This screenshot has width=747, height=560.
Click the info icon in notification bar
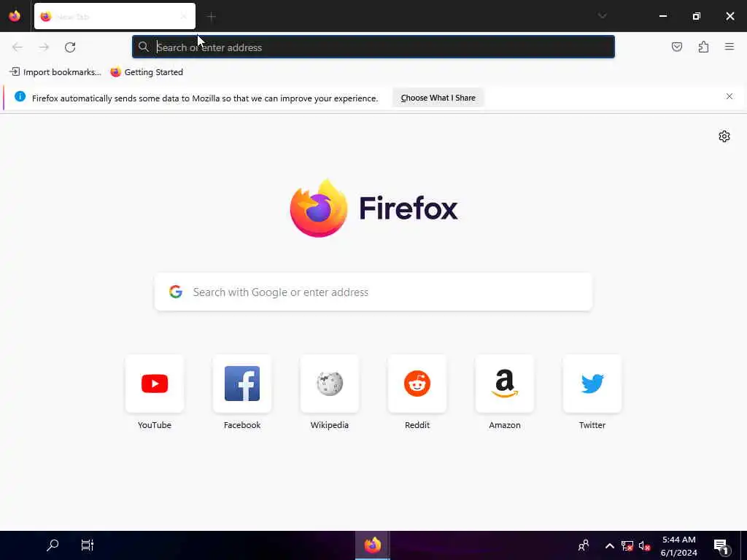(20, 97)
